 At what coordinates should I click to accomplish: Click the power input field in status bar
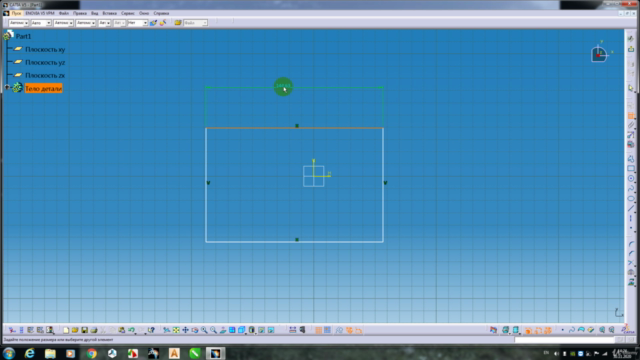[564, 340]
